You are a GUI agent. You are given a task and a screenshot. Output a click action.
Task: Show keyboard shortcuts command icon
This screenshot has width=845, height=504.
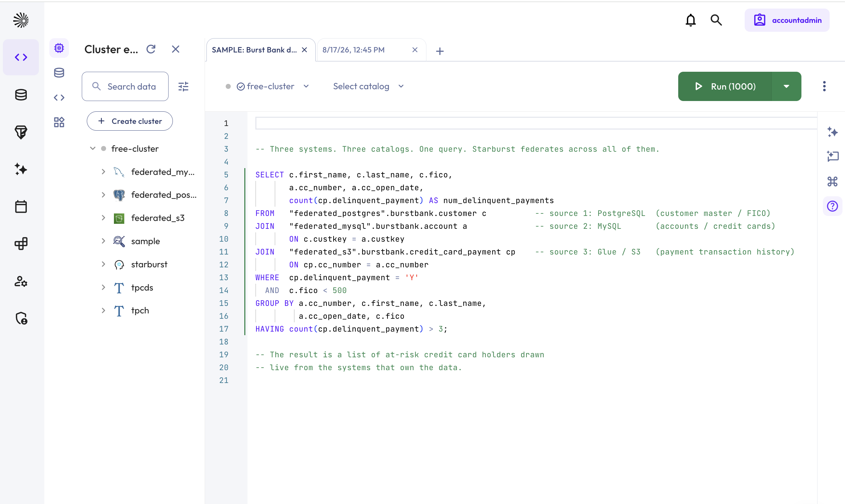(x=832, y=181)
